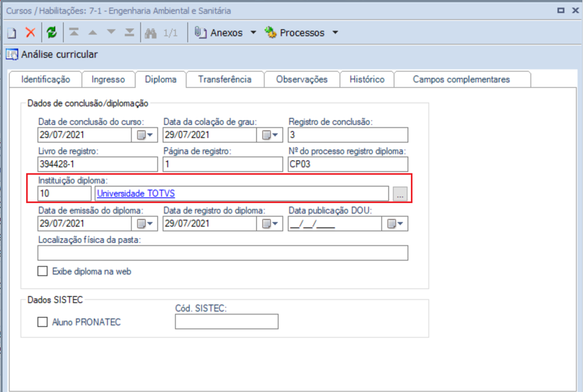Open calendar for Data publicação DOU

click(395, 224)
